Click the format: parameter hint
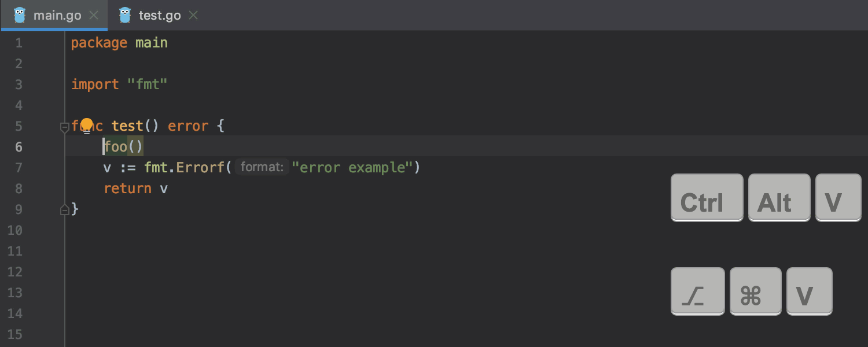The image size is (868, 347). pos(262,168)
